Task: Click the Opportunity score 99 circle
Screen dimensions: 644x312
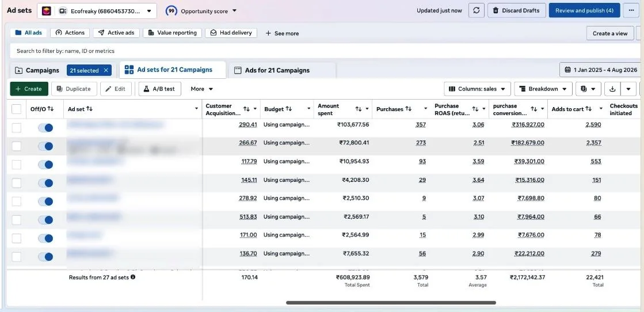Action: pyautogui.click(x=172, y=11)
